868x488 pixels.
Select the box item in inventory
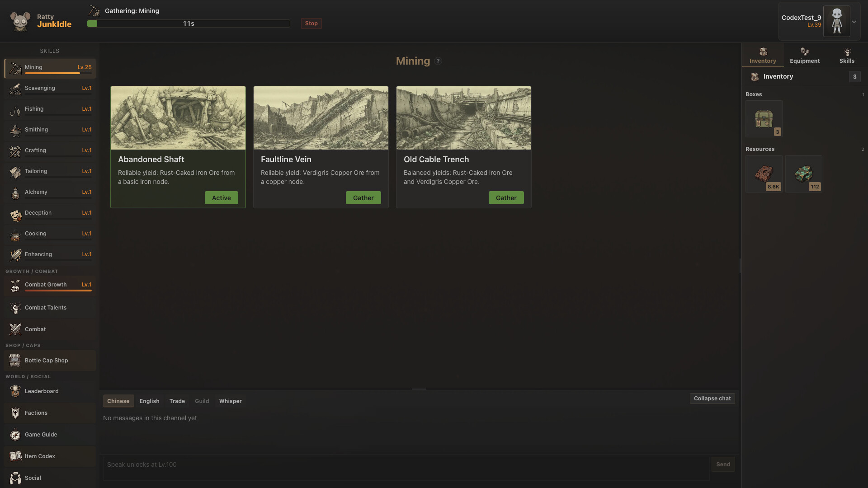[764, 119]
